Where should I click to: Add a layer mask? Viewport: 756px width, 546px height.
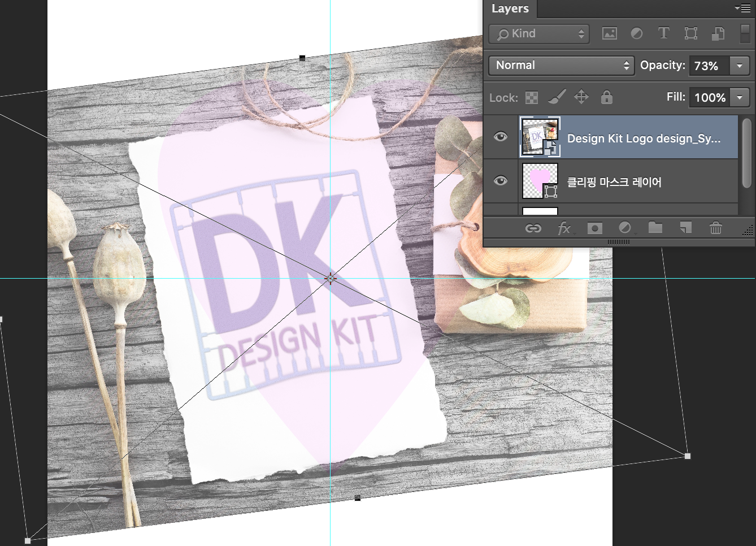click(x=594, y=228)
